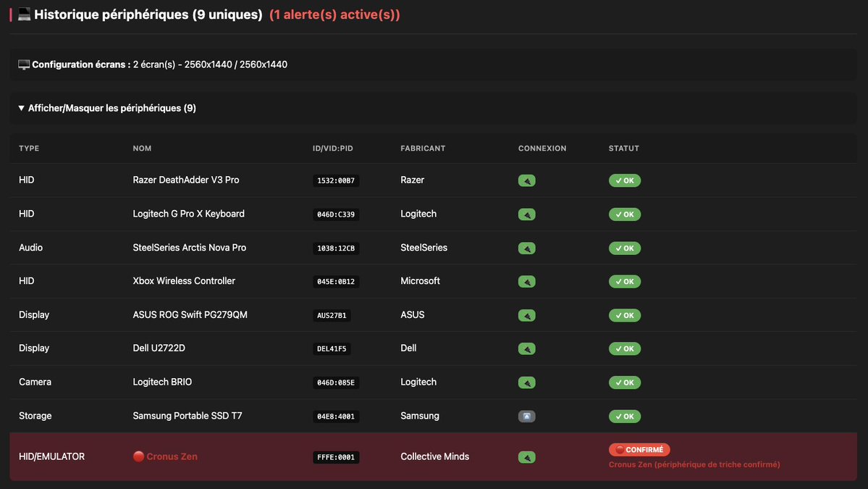The width and height of the screenshot is (868, 489).
Task: Click the connection icon for Cronus Zen
Action: coord(526,457)
